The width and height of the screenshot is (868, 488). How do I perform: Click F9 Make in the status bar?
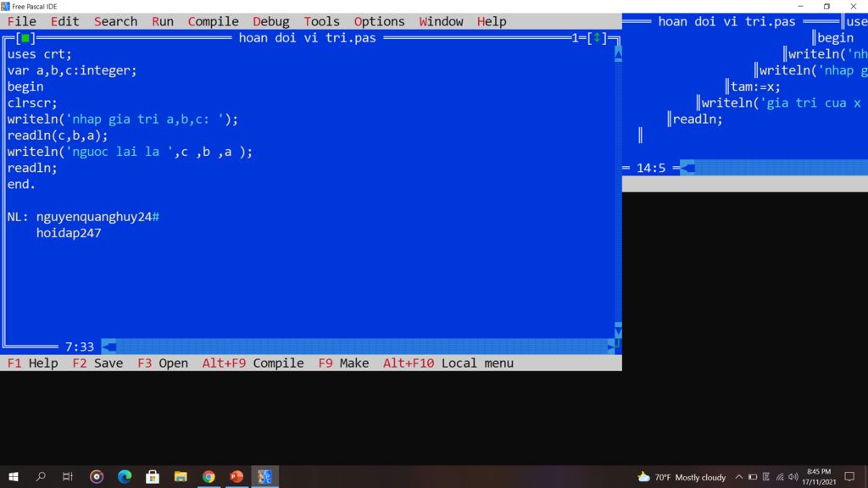343,363
